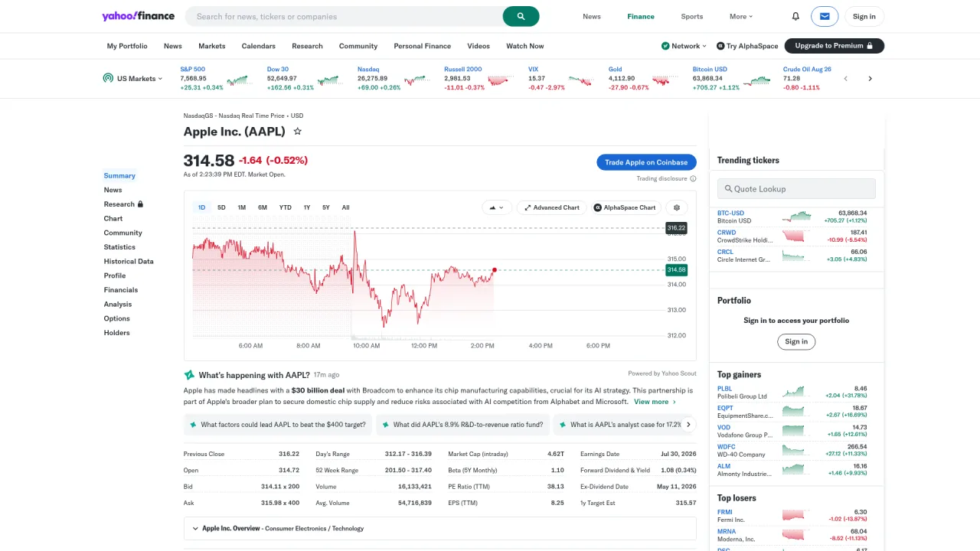Click WDFC in Top gainers
Screen dimensions: 980x551
[x=727, y=446]
